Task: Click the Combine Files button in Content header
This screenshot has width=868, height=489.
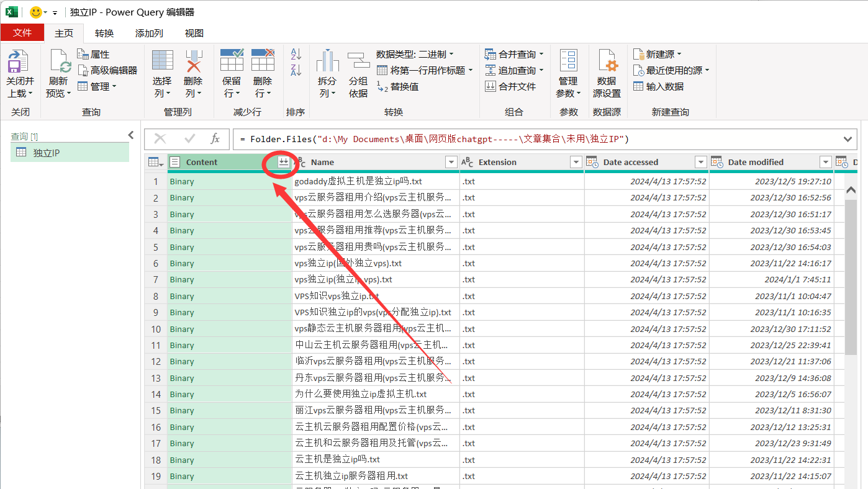Action: 283,162
